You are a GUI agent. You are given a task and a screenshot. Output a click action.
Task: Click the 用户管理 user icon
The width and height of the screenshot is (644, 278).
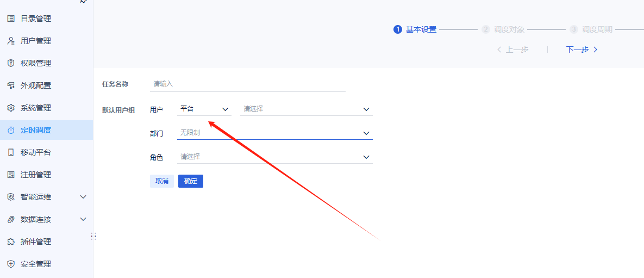pyautogui.click(x=11, y=41)
